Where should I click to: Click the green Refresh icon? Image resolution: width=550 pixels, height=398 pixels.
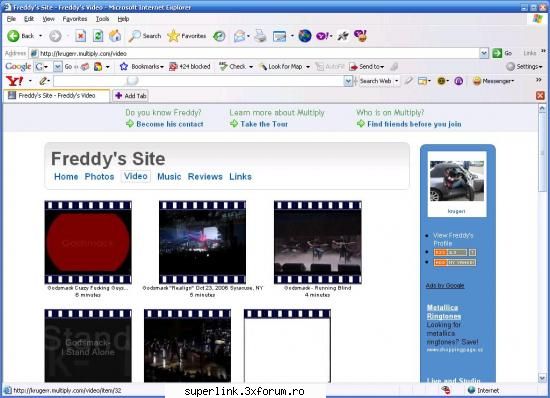[x=98, y=36]
